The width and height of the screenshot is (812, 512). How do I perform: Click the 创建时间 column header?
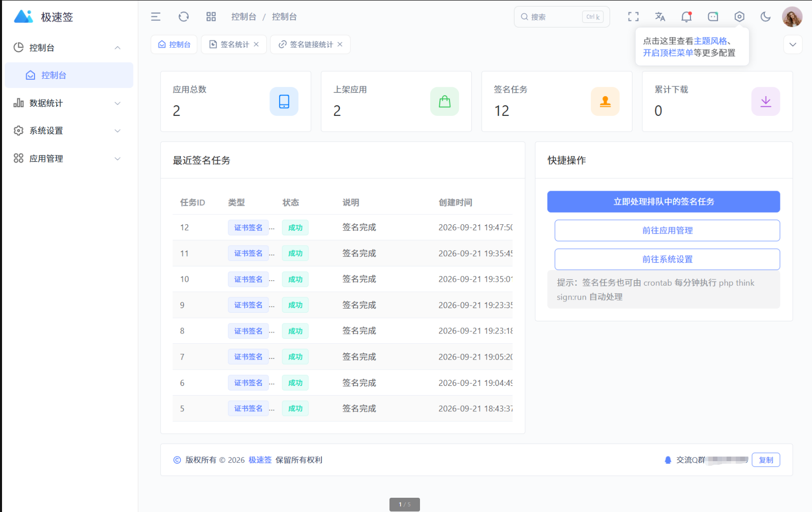(x=455, y=202)
